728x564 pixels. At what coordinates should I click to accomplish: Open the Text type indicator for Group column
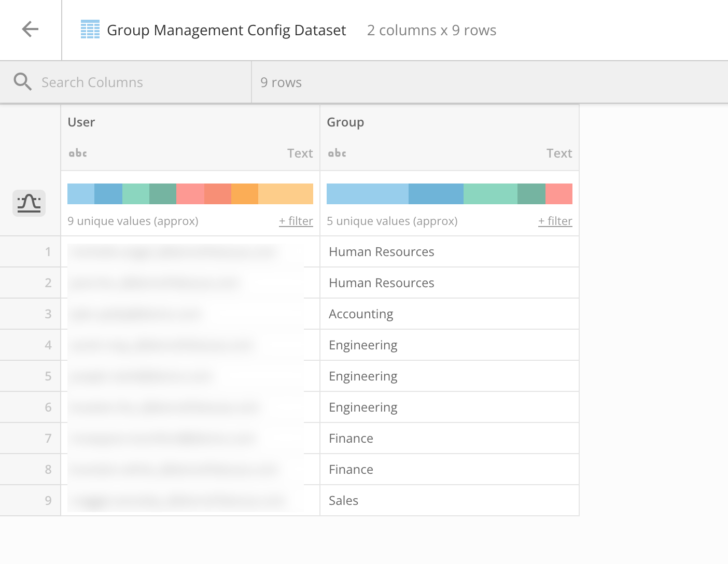[x=559, y=153]
